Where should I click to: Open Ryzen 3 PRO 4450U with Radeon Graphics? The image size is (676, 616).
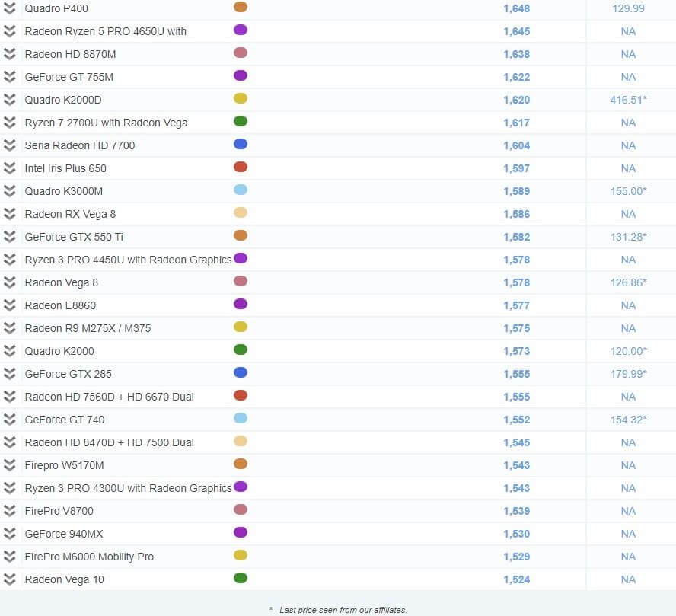coord(128,260)
